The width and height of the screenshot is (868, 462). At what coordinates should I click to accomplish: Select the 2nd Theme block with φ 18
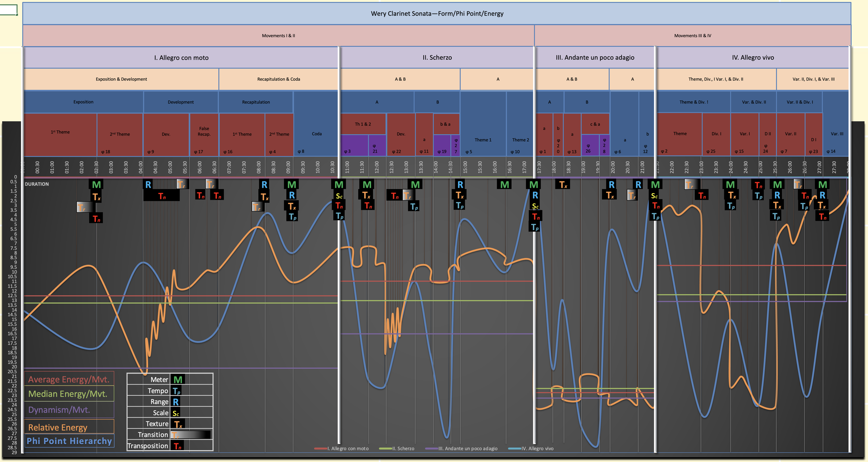(x=120, y=135)
